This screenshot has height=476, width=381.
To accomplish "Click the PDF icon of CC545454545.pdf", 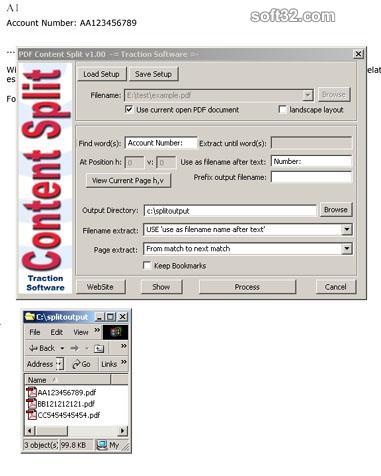I will (32, 415).
